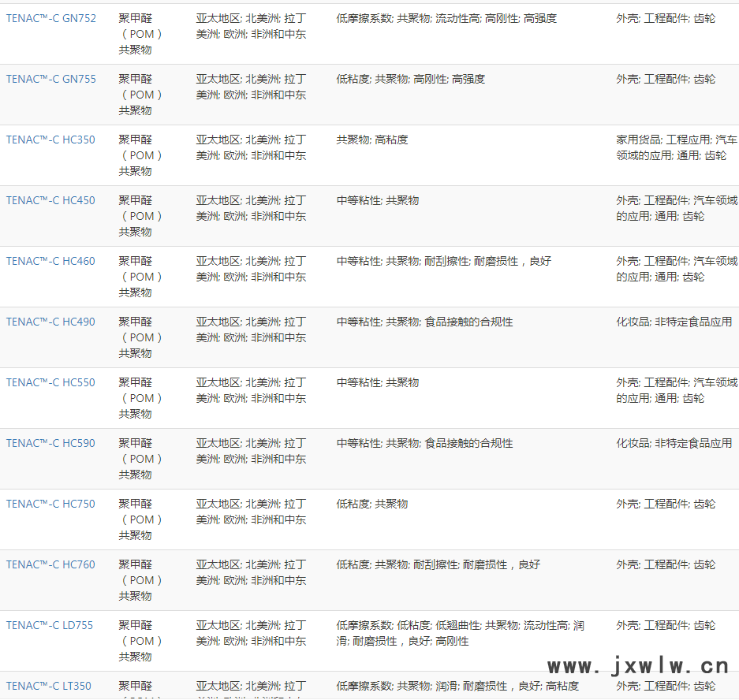The height and width of the screenshot is (700, 739).
Task: Click LD755's 低翘曲性 features text
Action: click(457, 625)
